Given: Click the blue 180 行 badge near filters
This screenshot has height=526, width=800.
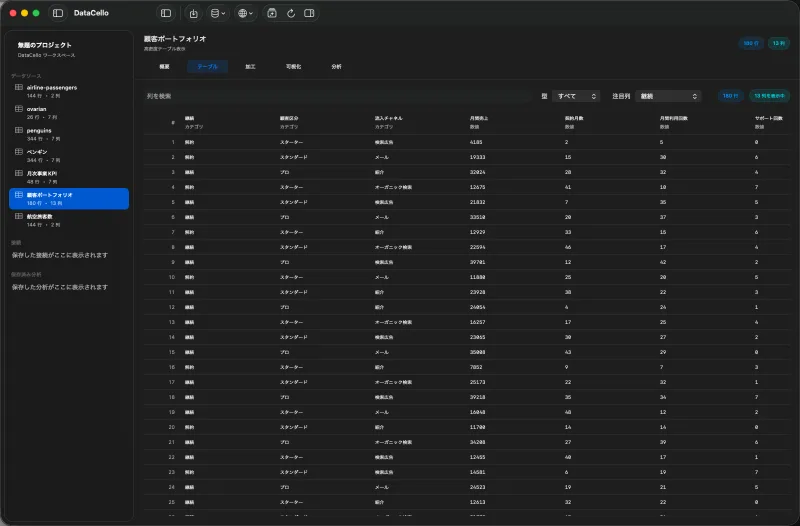Looking at the screenshot, I should (730, 96).
